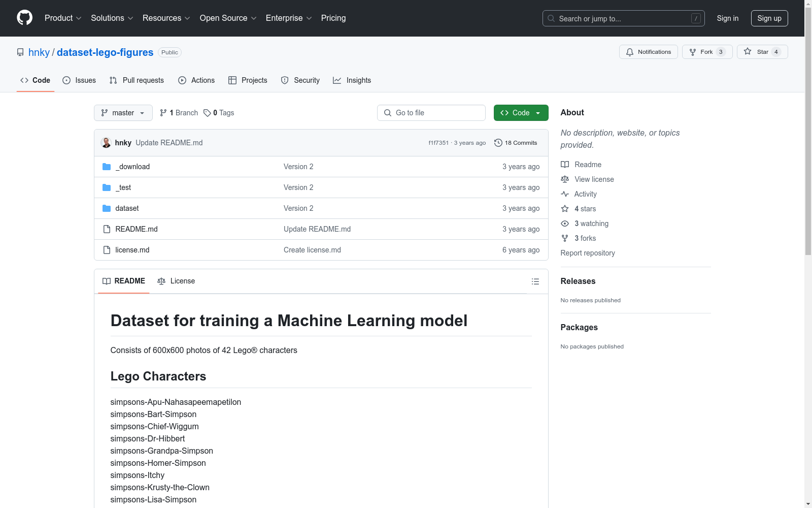The height and width of the screenshot is (508, 812).
Task: Open the Pricing link
Action: tap(333, 18)
